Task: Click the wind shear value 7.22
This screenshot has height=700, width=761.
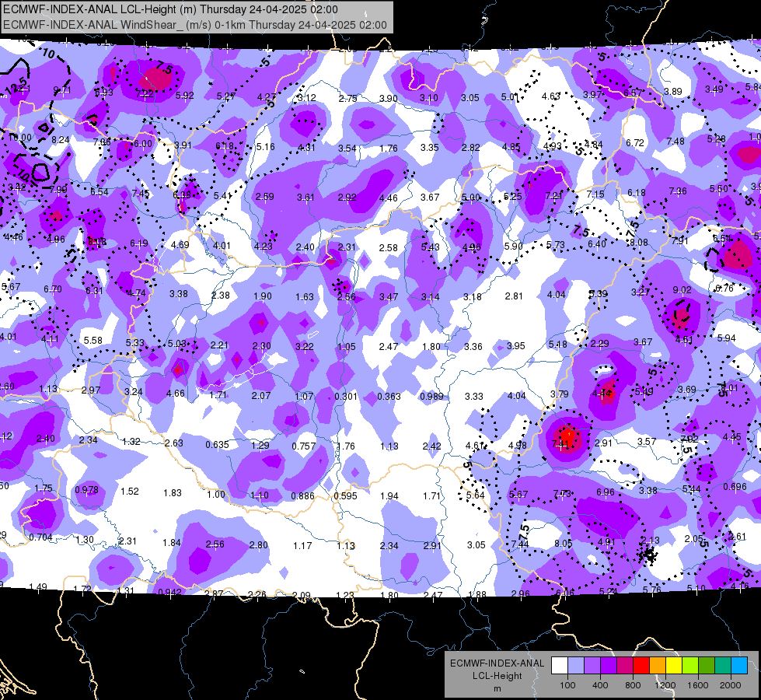Action: (x=145, y=94)
